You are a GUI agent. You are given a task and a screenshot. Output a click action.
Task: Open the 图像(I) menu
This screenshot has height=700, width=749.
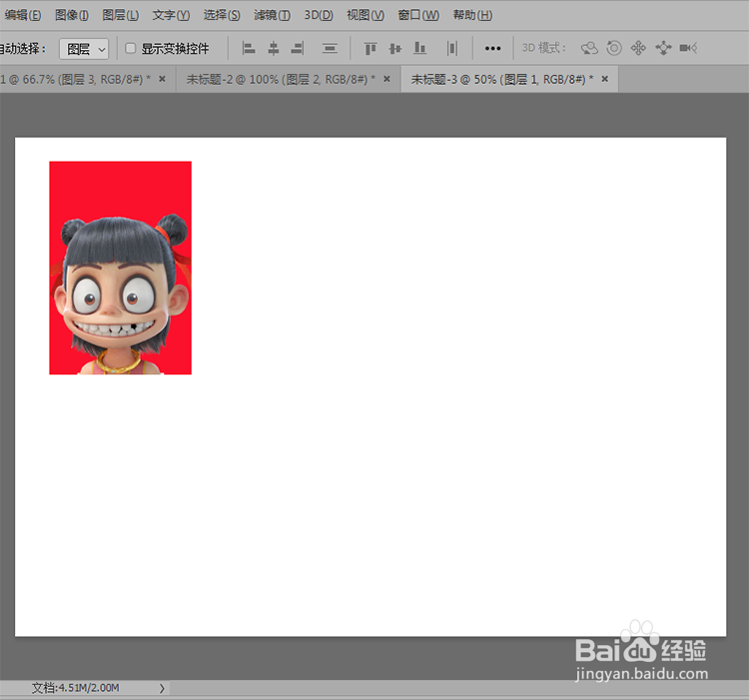point(72,15)
